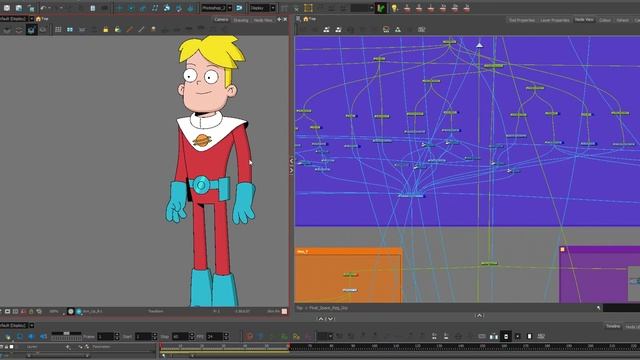Click the orange group node header
Image resolution: width=640 pixels, height=360 pixels.
click(x=348, y=251)
